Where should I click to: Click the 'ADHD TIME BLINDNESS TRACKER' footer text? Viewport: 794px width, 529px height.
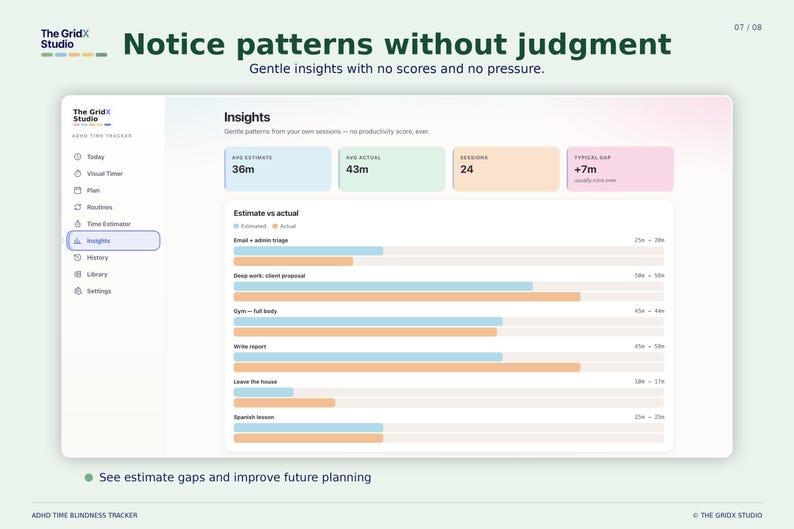[85, 515]
